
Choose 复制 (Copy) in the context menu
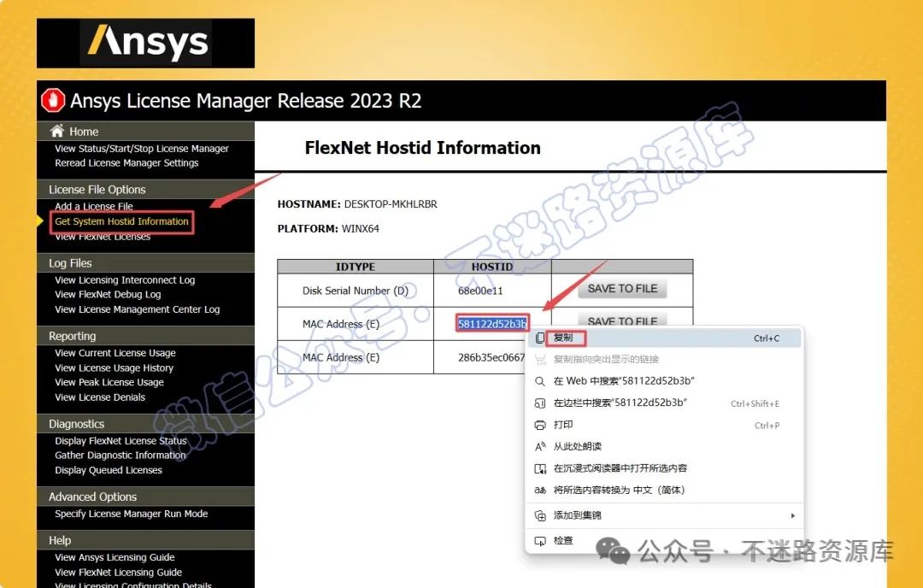(x=664, y=338)
